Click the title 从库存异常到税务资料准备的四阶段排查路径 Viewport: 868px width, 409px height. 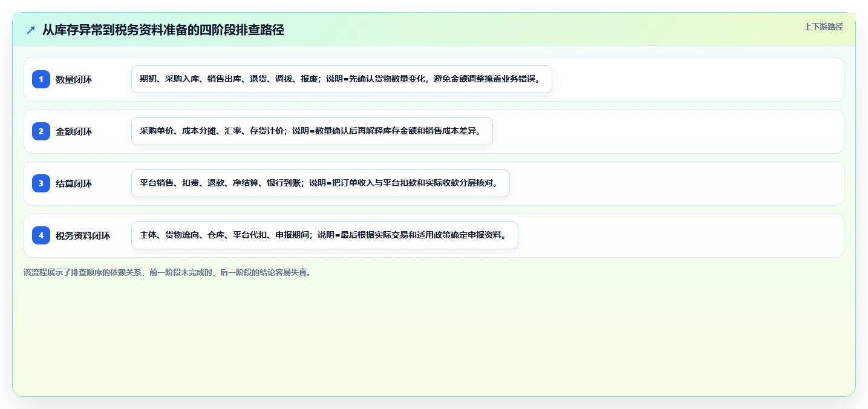(163, 30)
